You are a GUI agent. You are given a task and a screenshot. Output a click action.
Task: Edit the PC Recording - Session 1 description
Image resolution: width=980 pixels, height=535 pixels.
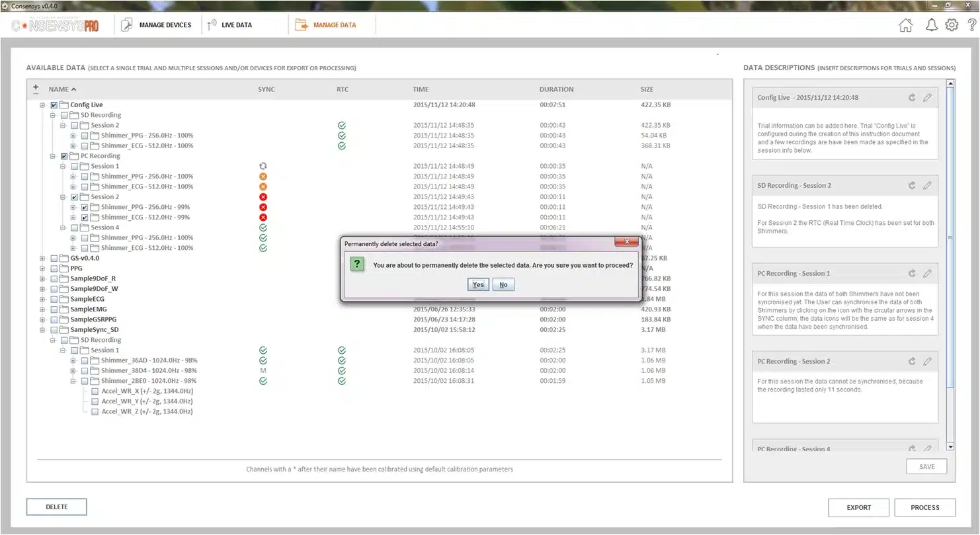click(x=927, y=273)
